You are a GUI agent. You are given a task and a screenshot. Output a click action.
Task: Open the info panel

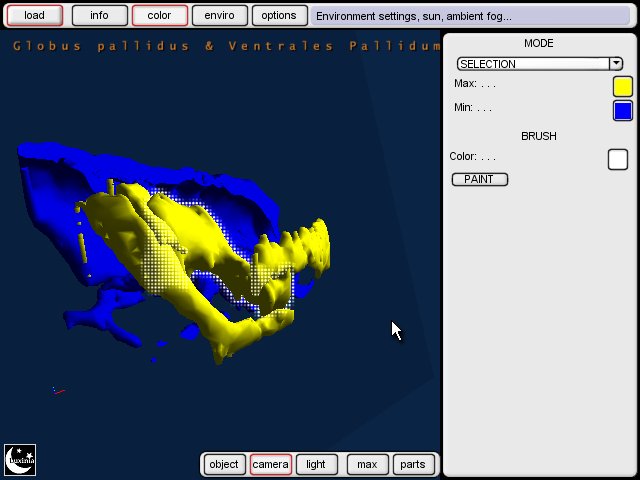tap(100, 16)
